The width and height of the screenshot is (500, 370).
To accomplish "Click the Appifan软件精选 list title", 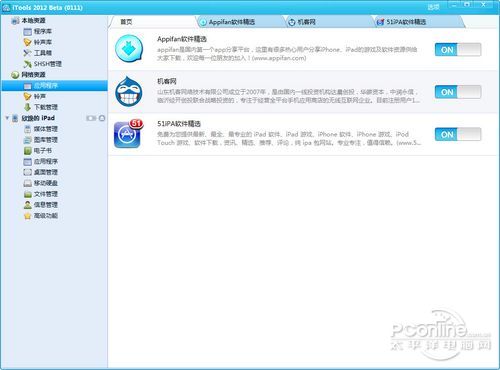I will click(x=182, y=39).
